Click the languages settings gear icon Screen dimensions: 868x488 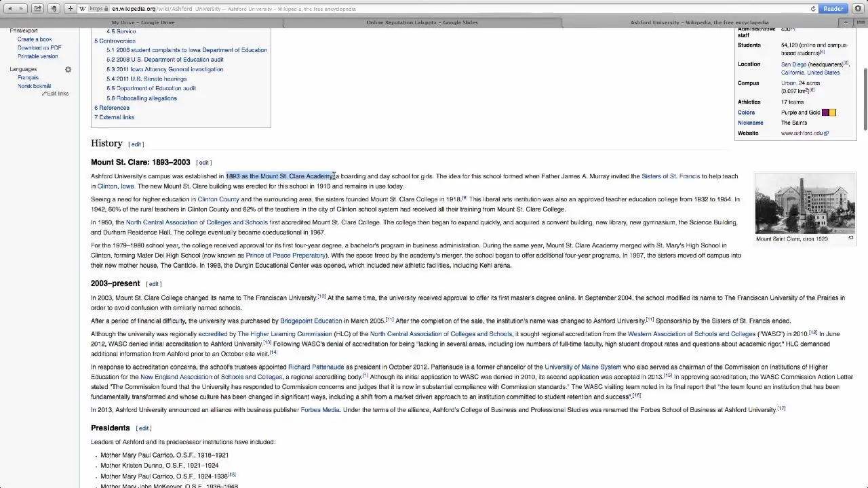(x=68, y=70)
